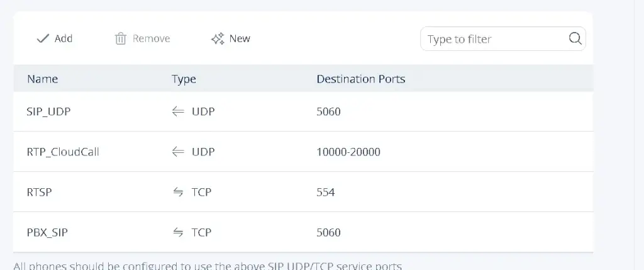The width and height of the screenshot is (644, 270).
Task: Click the 10000-20000 port range cell
Action: click(x=348, y=152)
